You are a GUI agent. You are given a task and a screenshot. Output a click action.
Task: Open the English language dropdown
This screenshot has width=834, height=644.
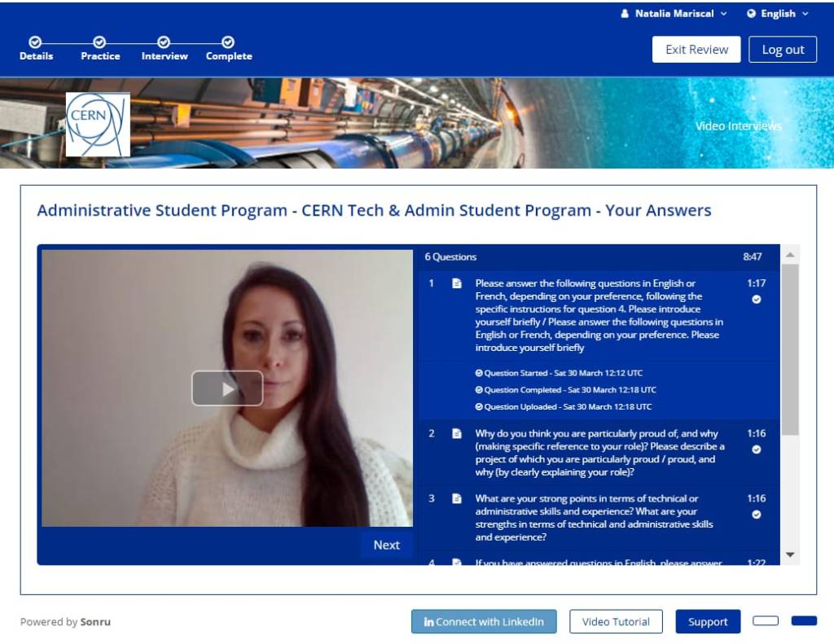[x=778, y=14]
